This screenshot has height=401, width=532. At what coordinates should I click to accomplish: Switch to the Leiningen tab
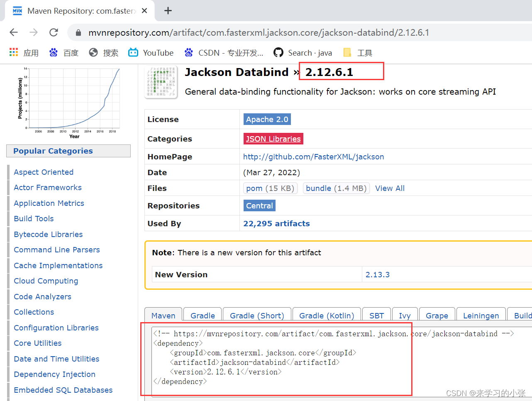pos(481,314)
